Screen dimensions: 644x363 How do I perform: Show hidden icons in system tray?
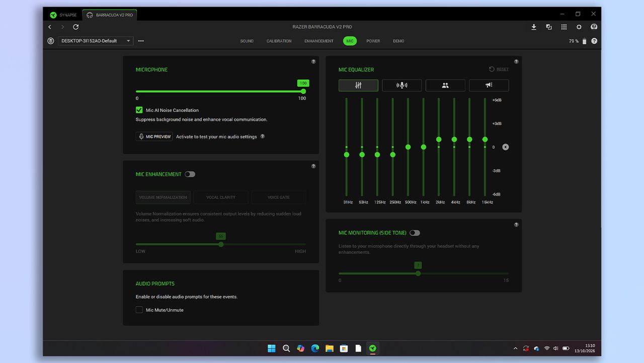tap(515, 348)
